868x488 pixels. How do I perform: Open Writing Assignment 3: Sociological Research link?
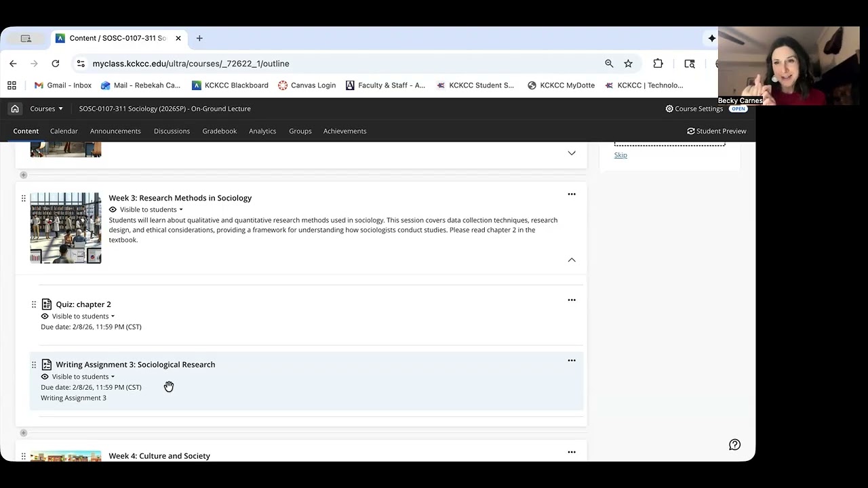coord(136,365)
